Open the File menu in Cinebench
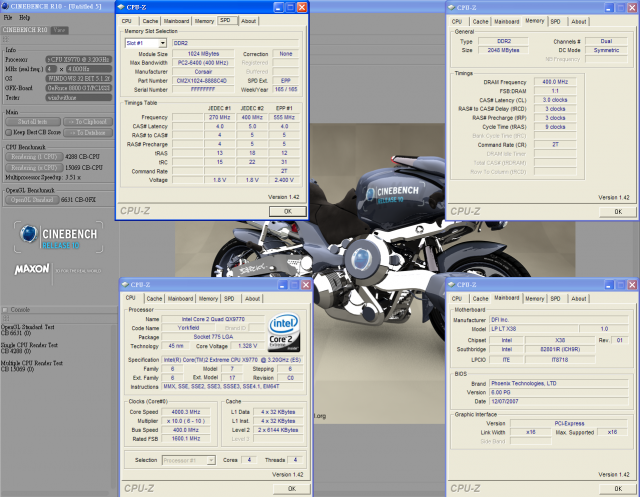The image size is (640, 497). point(8,18)
